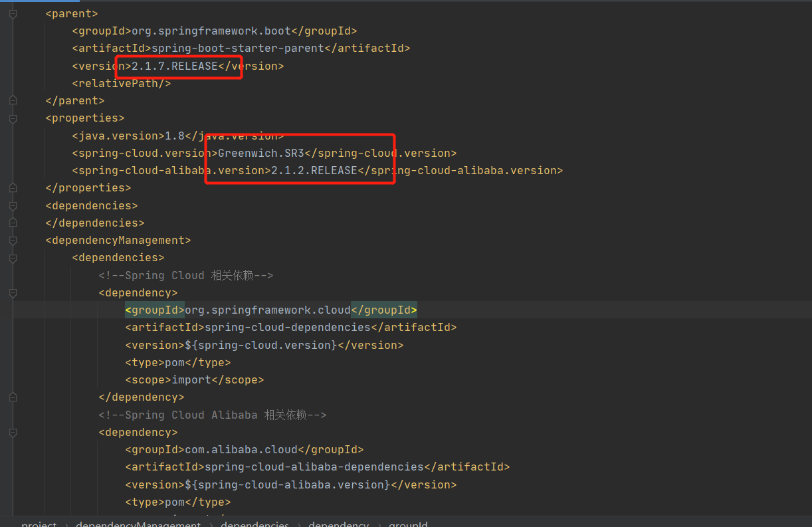Click the Greenwich.SR3 version value
812x527 pixels.
click(261, 153)
